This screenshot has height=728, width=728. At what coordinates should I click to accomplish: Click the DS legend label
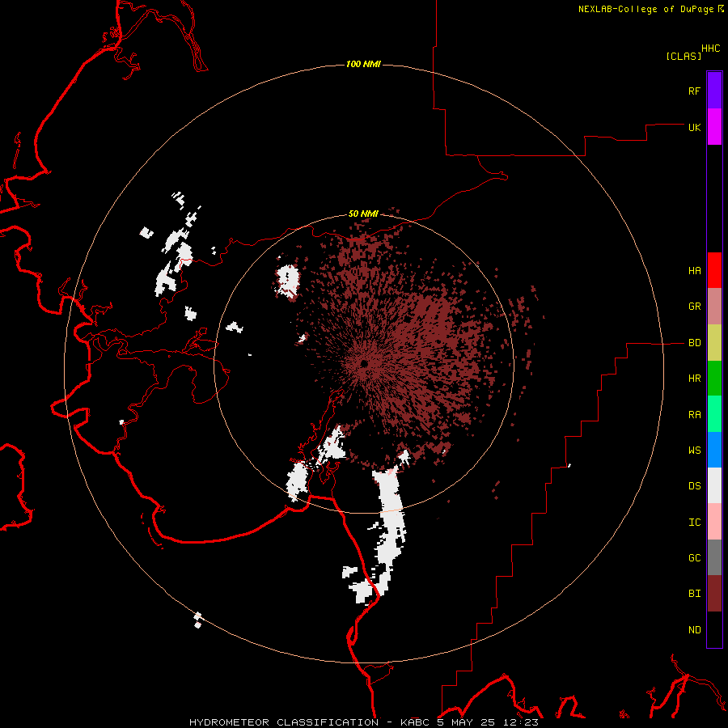(694, 486)
